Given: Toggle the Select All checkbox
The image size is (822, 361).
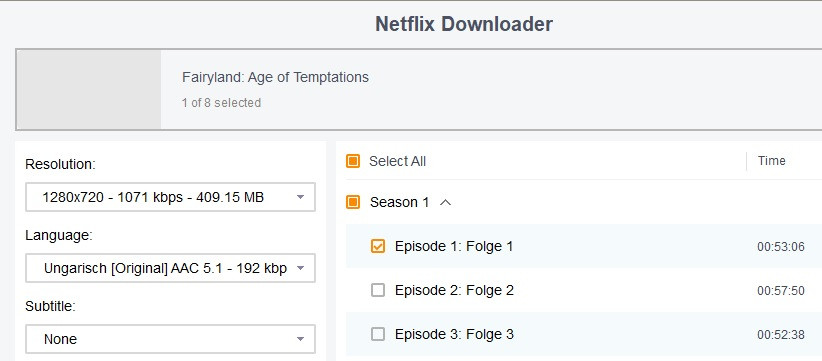Looking at the screenshot, I should pos(353,161).
